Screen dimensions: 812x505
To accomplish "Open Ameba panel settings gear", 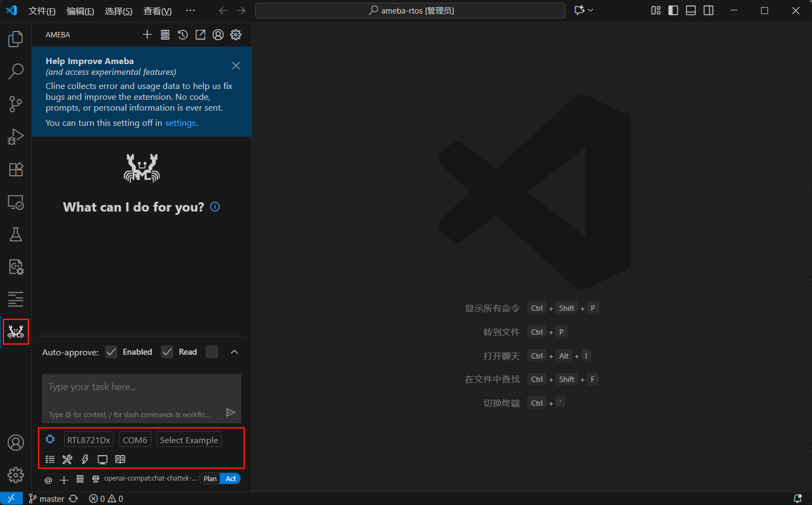I will point(236,35).
